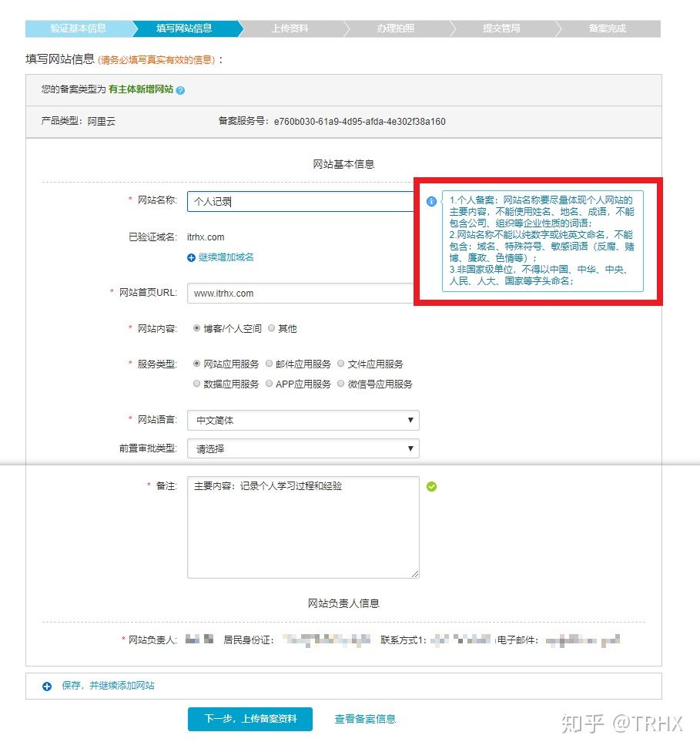Click 下一步，上传备案资料 button
This screenshot has height=752, width=700.
coord(250,719)
